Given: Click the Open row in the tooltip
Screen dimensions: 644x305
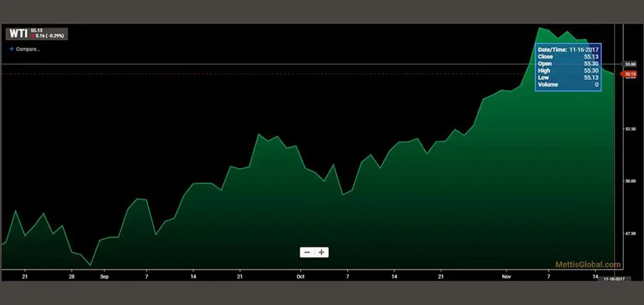Looking at the screenshot, I should point(568,64).
